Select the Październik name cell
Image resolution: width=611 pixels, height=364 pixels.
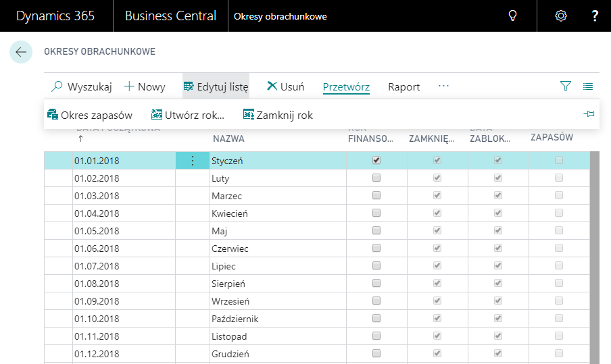point(278,319)
